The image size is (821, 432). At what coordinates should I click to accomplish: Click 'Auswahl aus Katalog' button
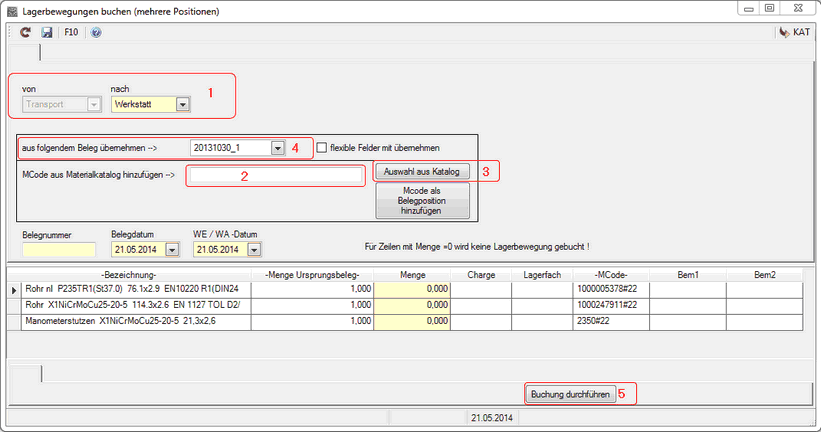pos(421,172)
